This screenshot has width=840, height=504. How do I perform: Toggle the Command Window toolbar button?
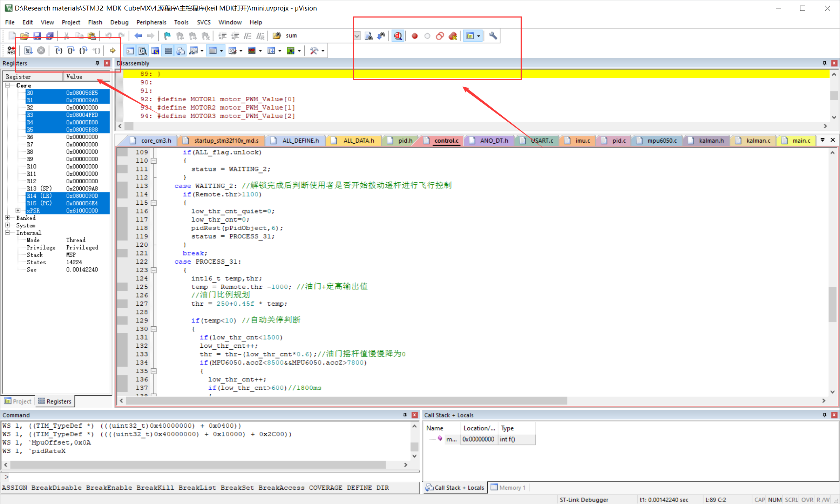click(x=130, y=51)
